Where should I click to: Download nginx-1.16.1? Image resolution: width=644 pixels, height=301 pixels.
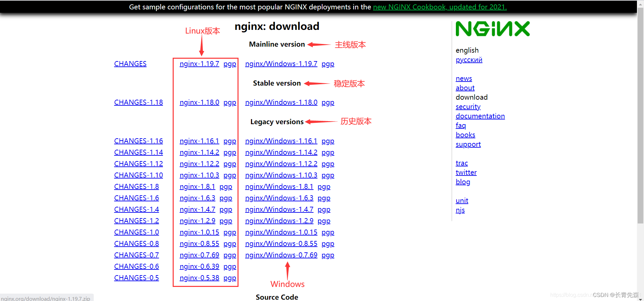click(x=199, y=141)
